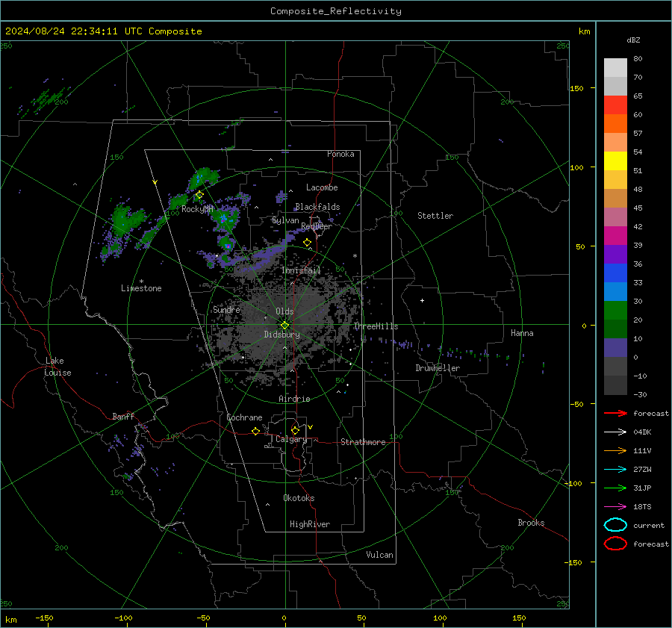This screenshot has width=672, height=628.
Task: Click the magenta 18TS arrow in legend
Action: (615, 507)
